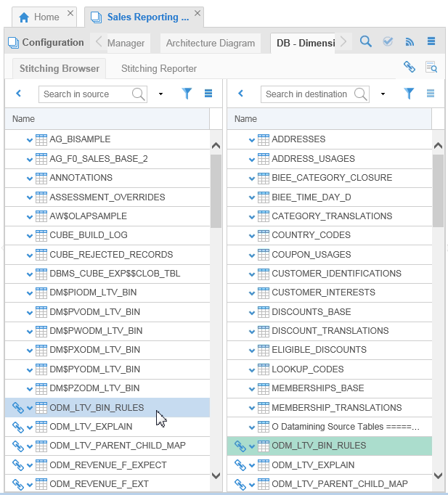Image resolution: width=448 pixels, height=495 pixels.
Task: Click link icon beside source ODM_LTV_BIN_RULES
Action: pos(18,408)
